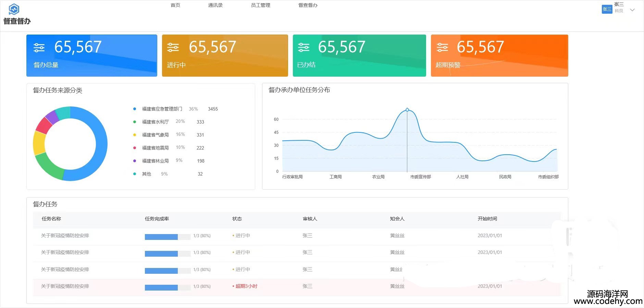Click the slider icon on 进行中 card

click(x=173, y=48)
